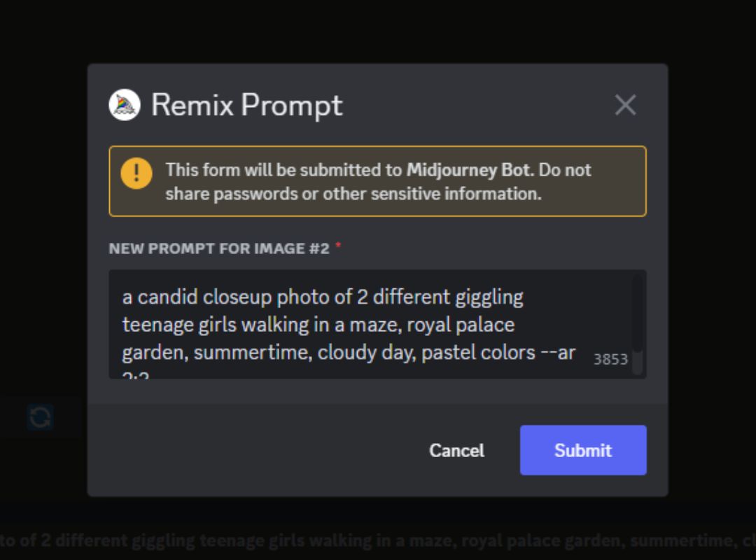
Task: Click inside the new prompt text box
Action: (x=378, y=325)
